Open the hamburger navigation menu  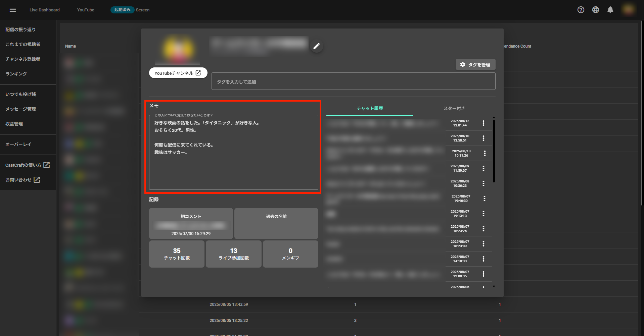click(13, 10)
